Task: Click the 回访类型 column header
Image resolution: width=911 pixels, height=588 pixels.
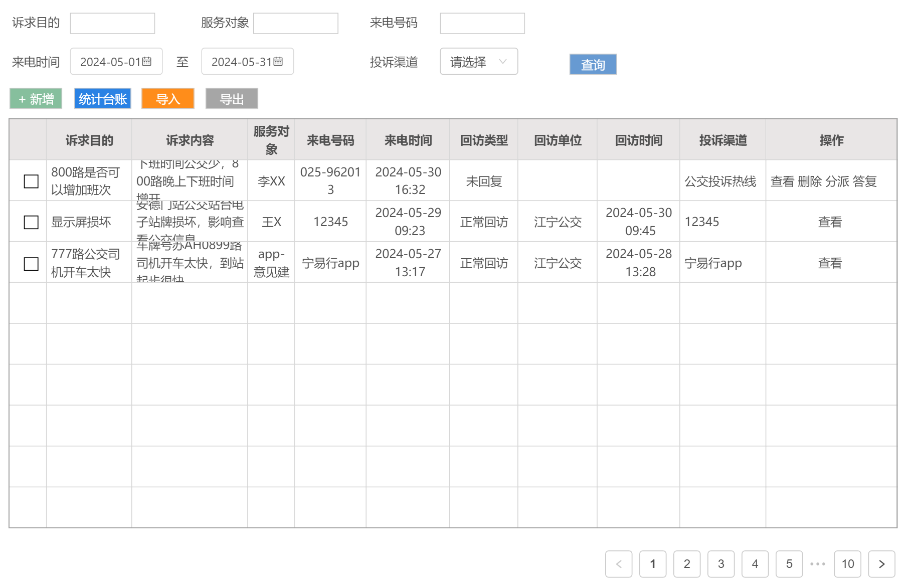Action: [484, 140]
